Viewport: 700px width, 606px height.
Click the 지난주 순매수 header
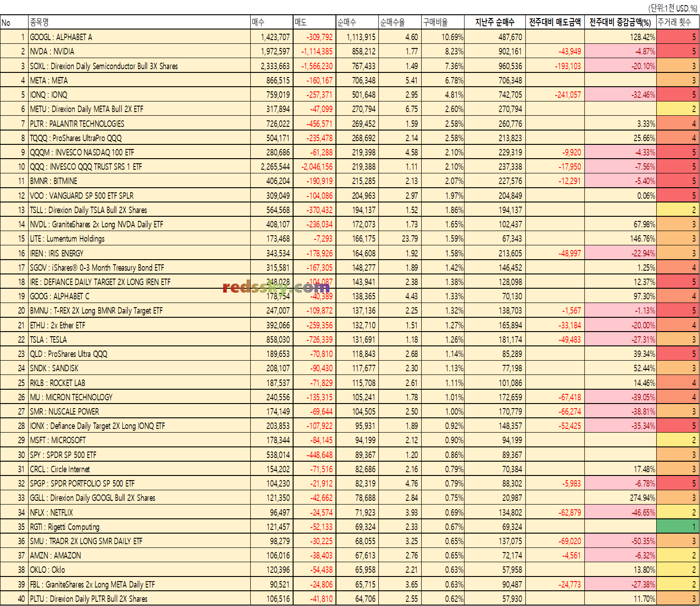pos(495,22)
